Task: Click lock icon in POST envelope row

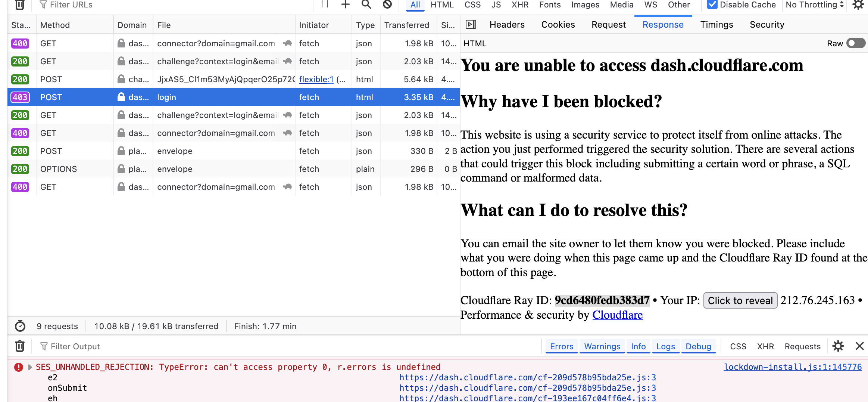Action: click(121, 151)
